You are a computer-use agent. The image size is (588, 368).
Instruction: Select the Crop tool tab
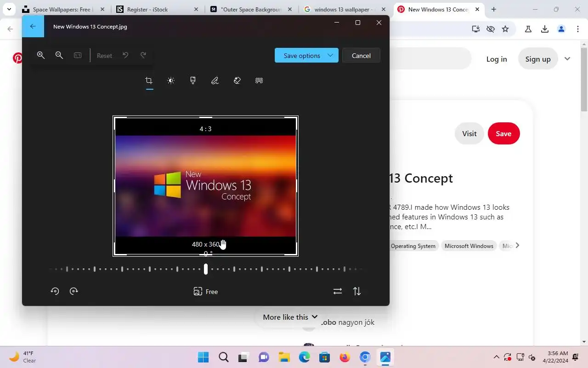(x=149, y=80)
